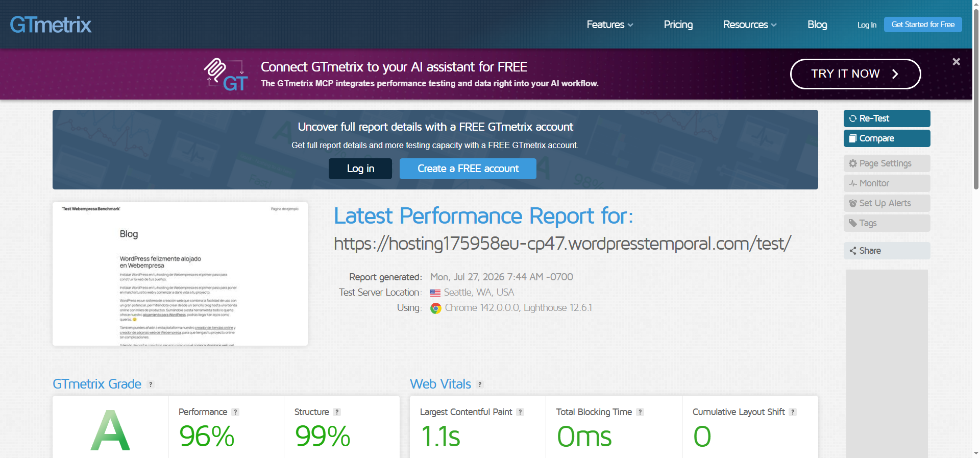Click the scrollbar up arrow
The width and height of the screenshot is (980, 458).
pyautogui.click(x=976, y=4)
